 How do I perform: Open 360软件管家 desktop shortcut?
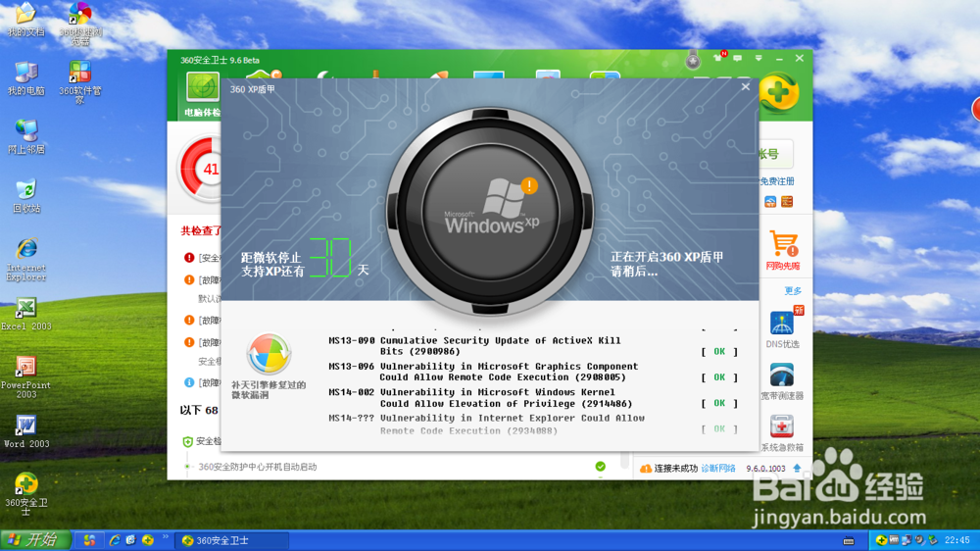pos(80,81)
